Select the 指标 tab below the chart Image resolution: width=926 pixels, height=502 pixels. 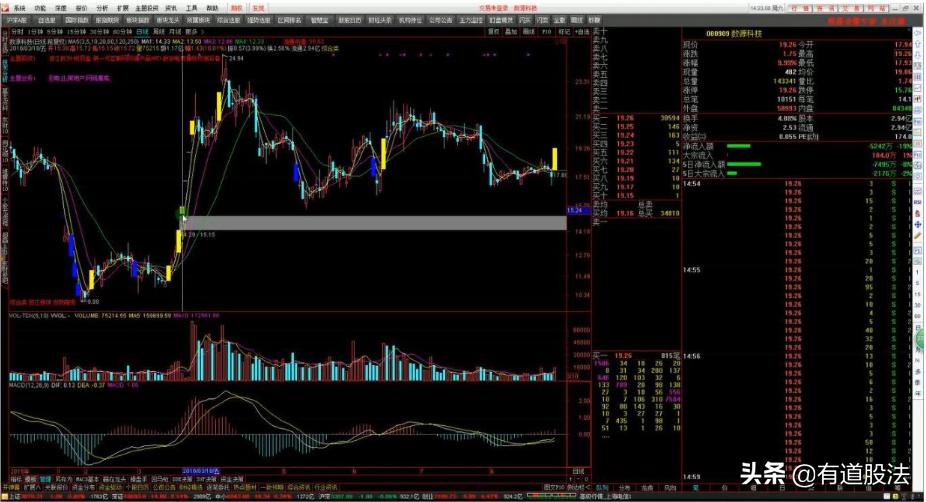tap(16, 479)
